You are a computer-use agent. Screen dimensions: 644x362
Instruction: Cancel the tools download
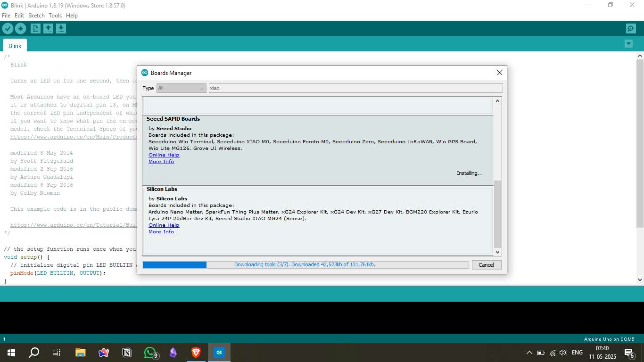487,265
